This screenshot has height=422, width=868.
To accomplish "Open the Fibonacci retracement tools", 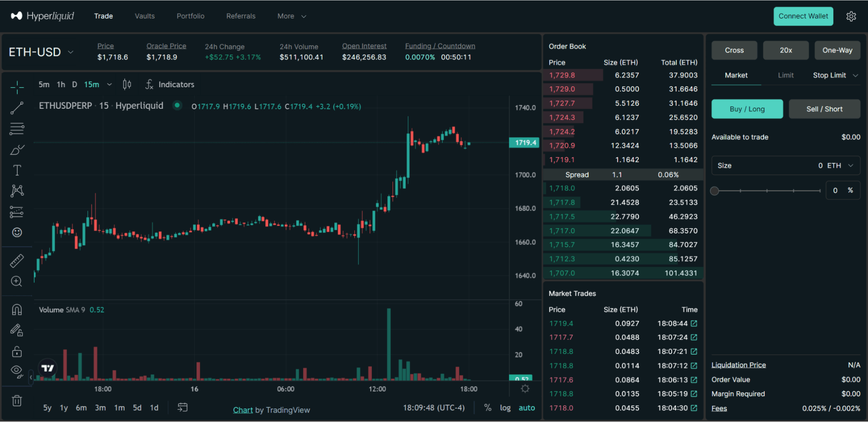I will (x=17, y=129).
